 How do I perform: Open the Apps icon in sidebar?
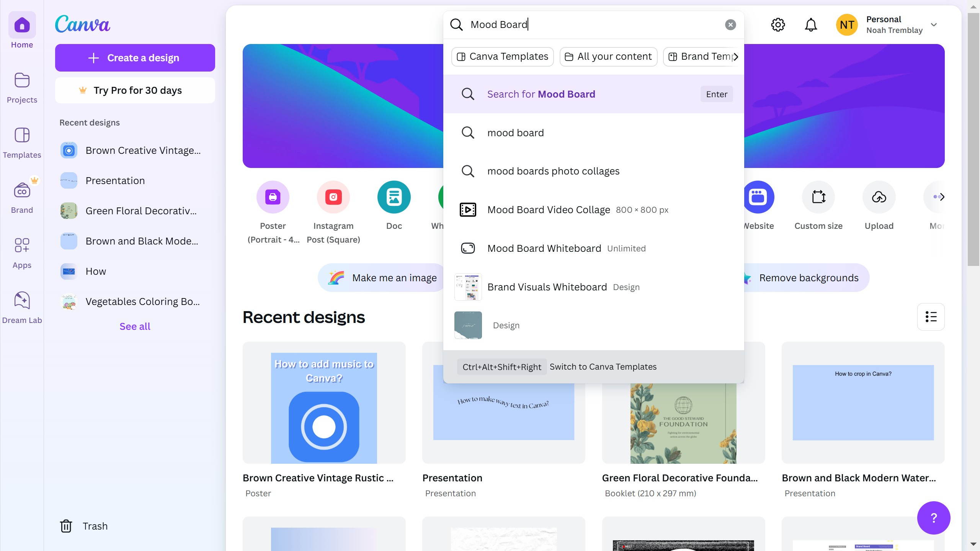(x=22, y=245)
